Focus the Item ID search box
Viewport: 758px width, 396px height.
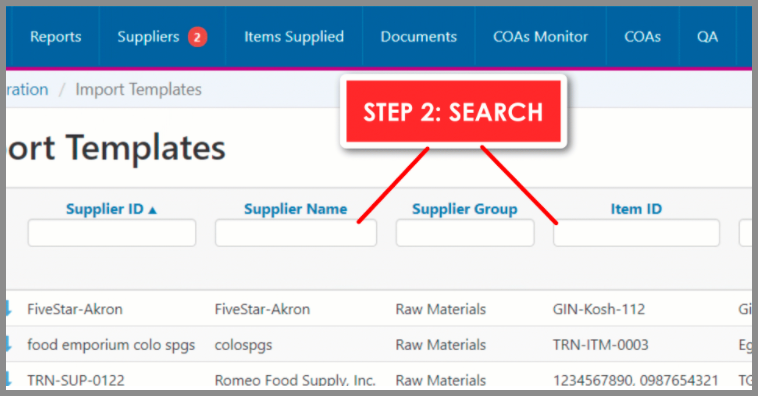tap(636, 233)
